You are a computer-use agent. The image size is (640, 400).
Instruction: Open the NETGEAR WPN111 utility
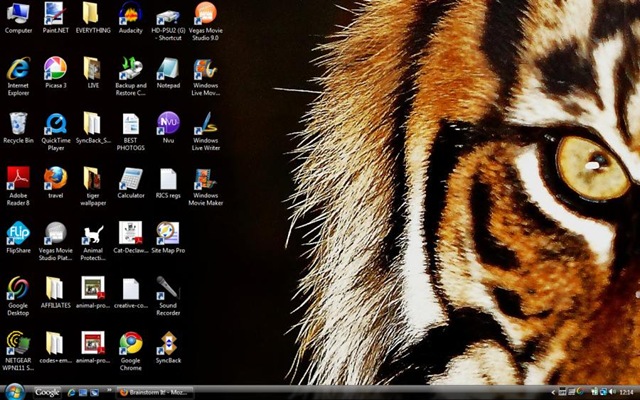[18, 351]
